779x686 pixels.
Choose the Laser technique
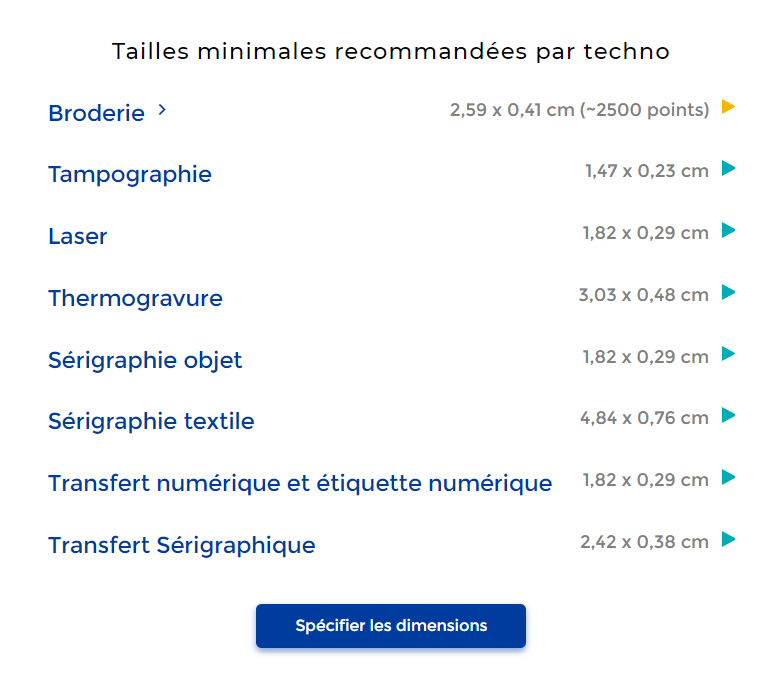point(78,237)
